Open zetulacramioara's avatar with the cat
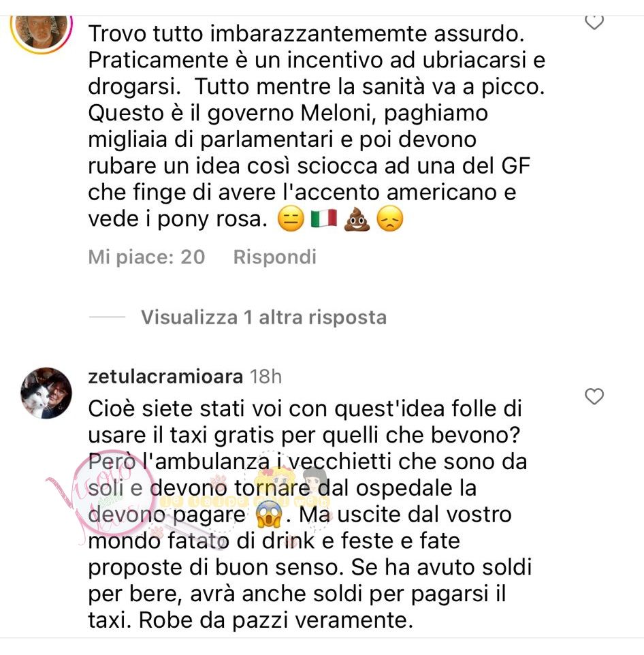This screenshot has width=644, height=655. (46, 393)
